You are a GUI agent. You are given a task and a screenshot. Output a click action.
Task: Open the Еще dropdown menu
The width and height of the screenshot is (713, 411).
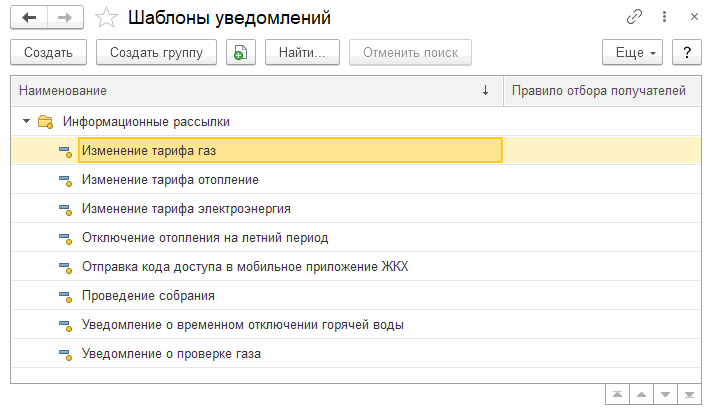[633, 53]
